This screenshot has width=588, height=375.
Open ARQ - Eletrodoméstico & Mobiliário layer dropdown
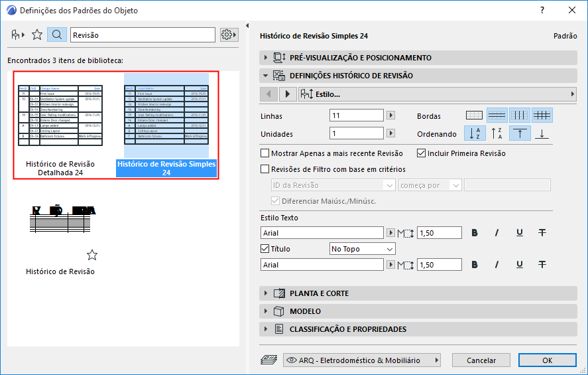362,360
